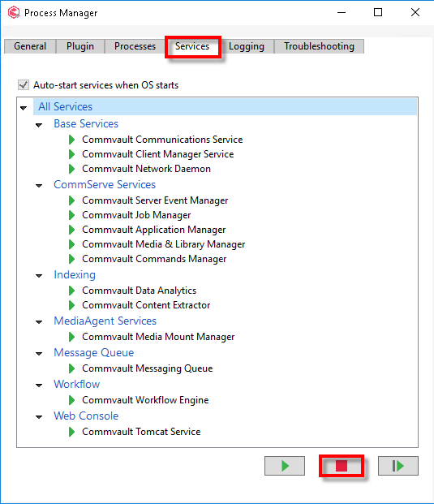Select the Workflow group label
The image size is (434, 504).
[x=77, y=384]
